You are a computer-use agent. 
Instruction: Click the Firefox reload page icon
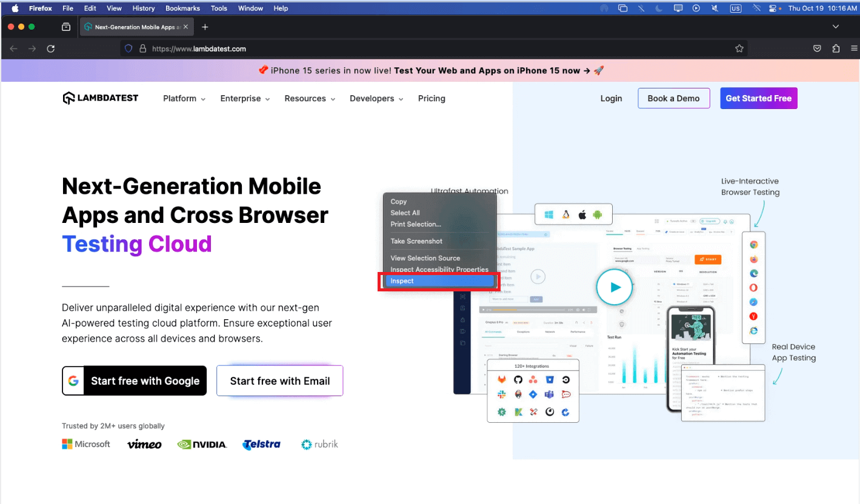(51, 49)
